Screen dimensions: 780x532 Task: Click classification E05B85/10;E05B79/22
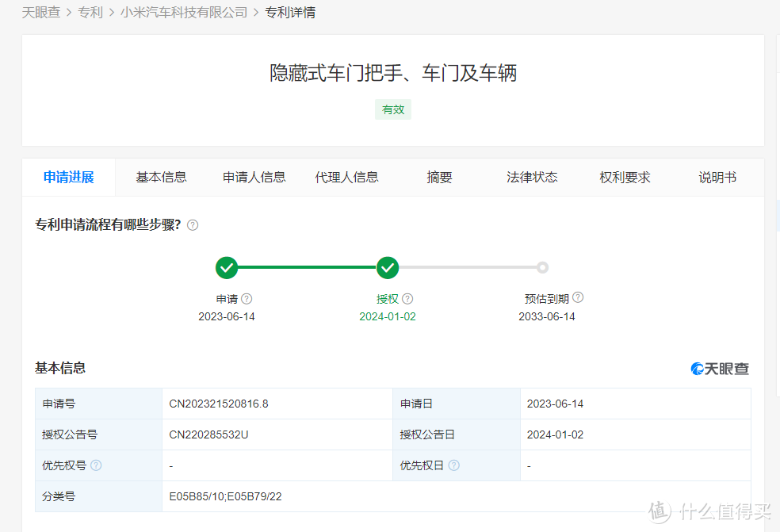[225, 496]
